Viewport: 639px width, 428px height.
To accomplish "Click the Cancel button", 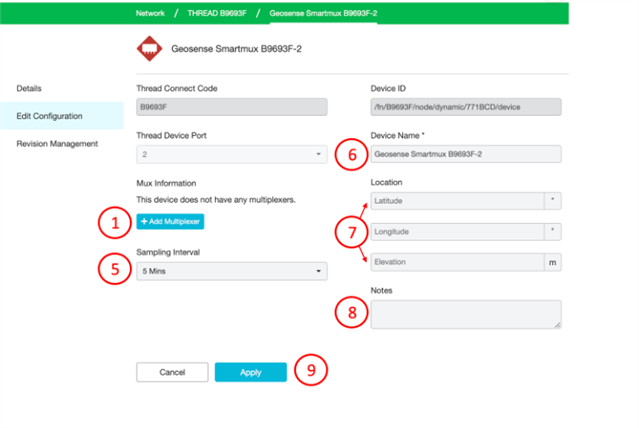I will coord(172,372).
